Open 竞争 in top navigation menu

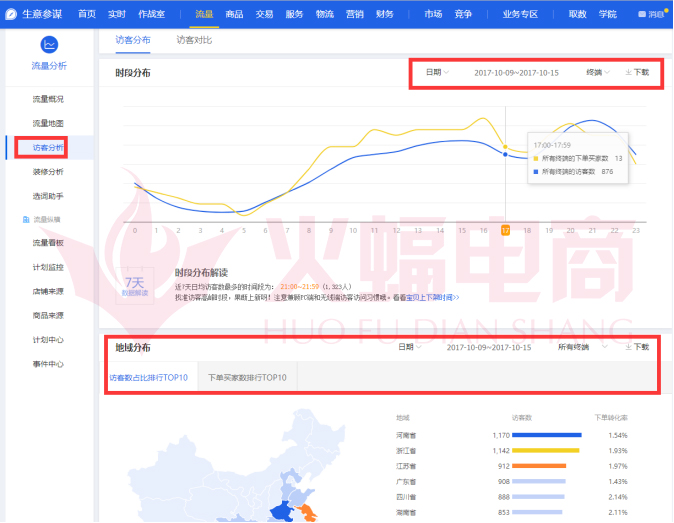point(463,14)
